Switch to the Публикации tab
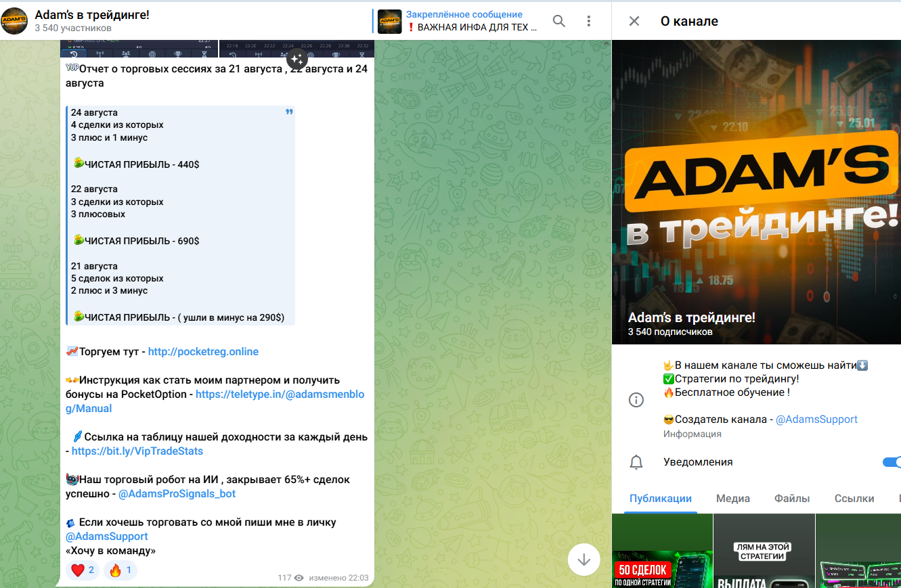901x588 pixels. (x=661, y=499)
